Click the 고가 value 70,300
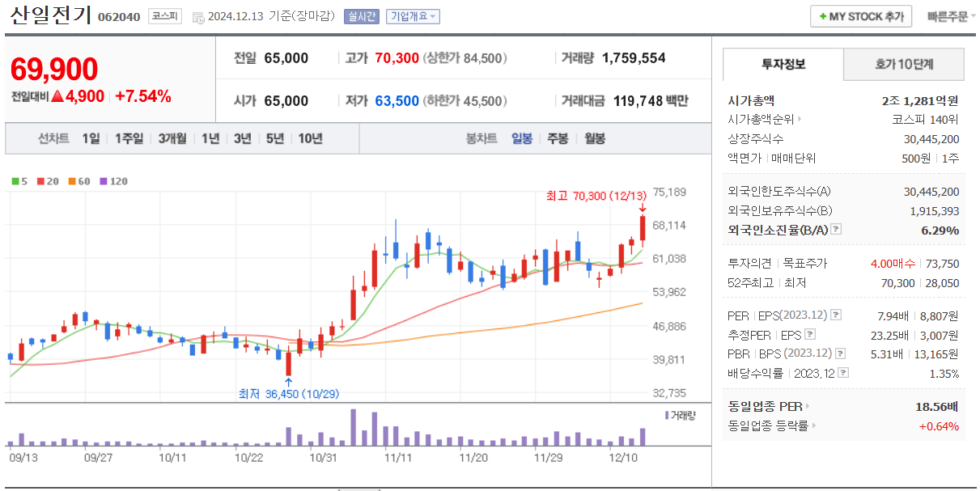The width and height of the screenshot is (980, 491). point(397,58)
